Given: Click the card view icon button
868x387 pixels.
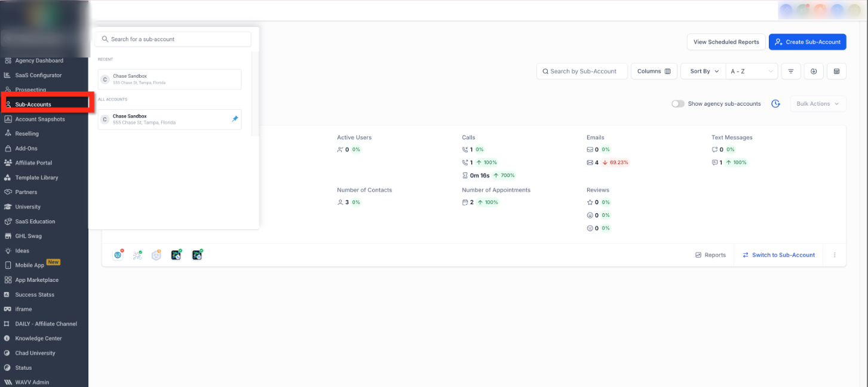Looking at the screenshot, I should click(x=836, y=71).
